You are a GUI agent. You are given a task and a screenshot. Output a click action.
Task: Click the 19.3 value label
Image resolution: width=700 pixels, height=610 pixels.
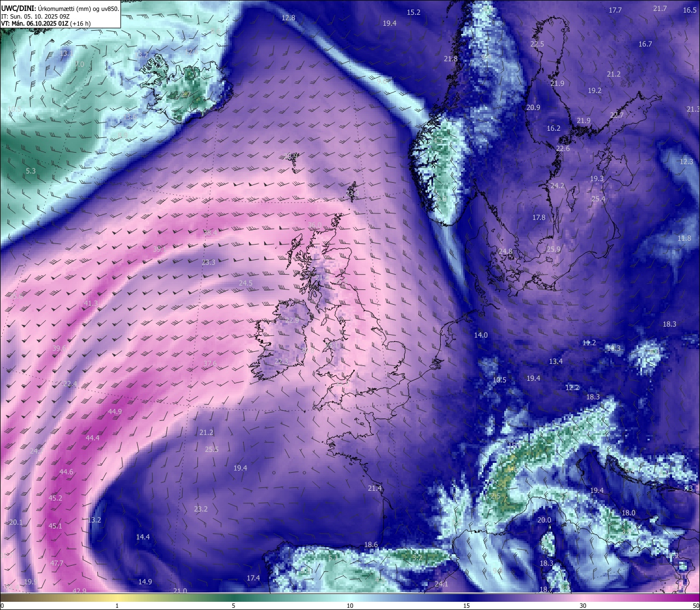pyautogui.click(x=597, y=178)
